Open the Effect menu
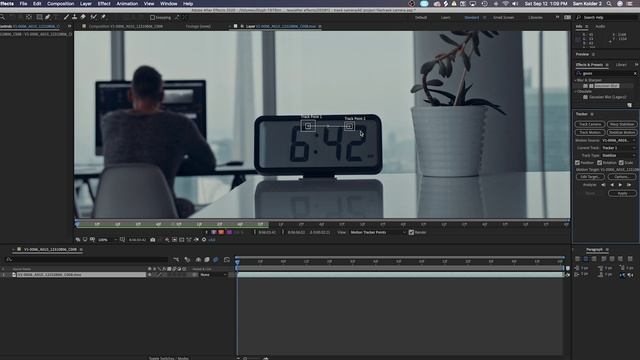Screen dimensions: 640x360 coord(104,3)
